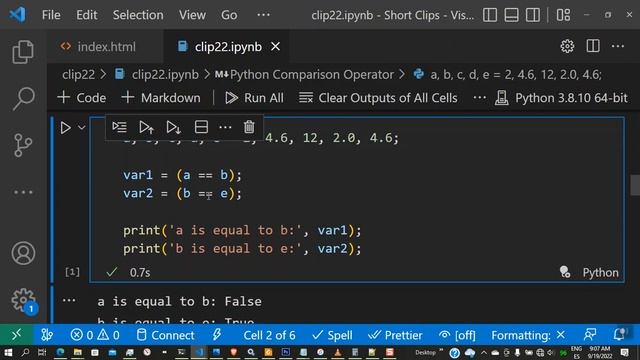Open Windows Start button

pos(8,352)
